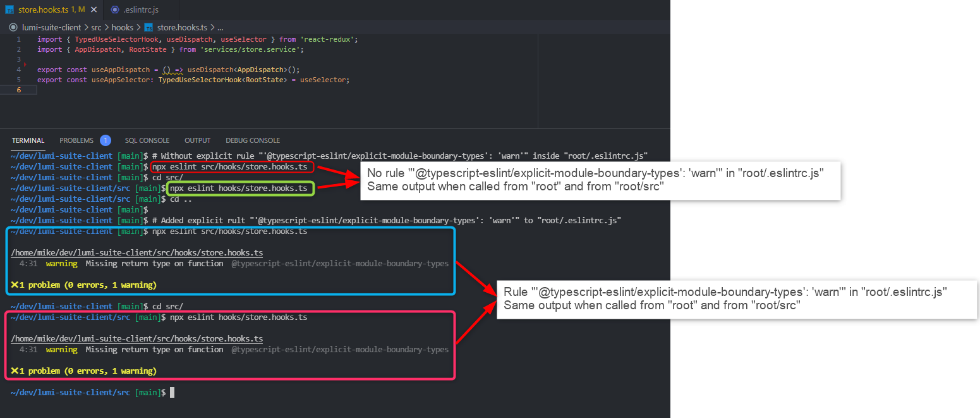This screenshot has width=980, height=418.
Task: Open the PROBLEMS panel tab
Action: [x=76, y=140]
